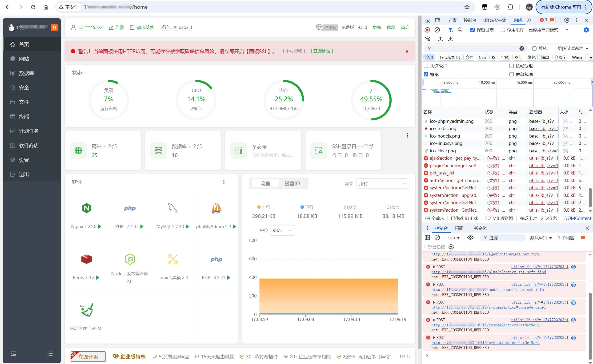Click the PHP-8.1.31 icon
The height and width of the screenshot is (364, 593).
point(216,259)
